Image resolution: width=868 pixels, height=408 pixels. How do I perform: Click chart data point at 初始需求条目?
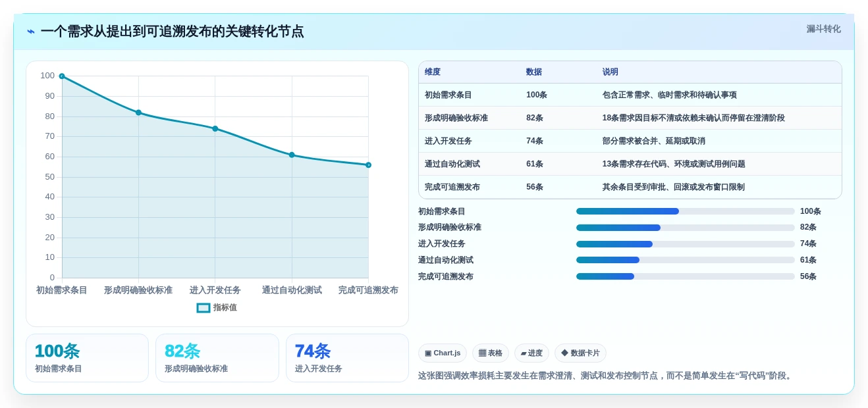point(62,76)
